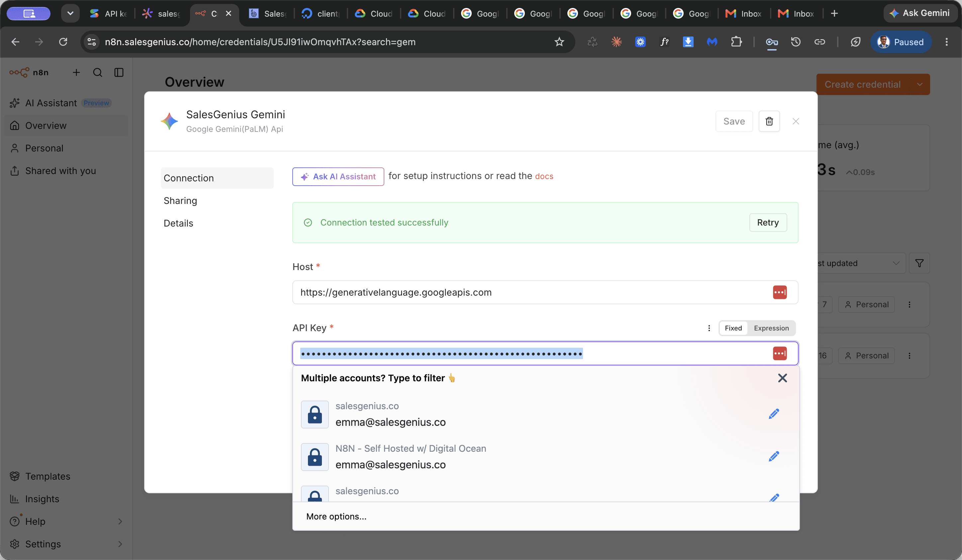This screenshot has height=560, width=962.
Task: Click the plus icon beside n8n logo
Action: coord(76,72)
